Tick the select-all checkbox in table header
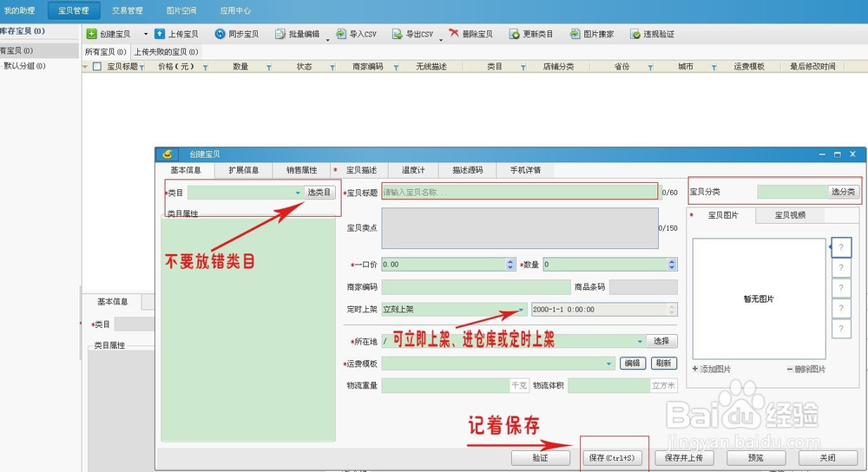This screenshot has height=472, width=868. 97,67
